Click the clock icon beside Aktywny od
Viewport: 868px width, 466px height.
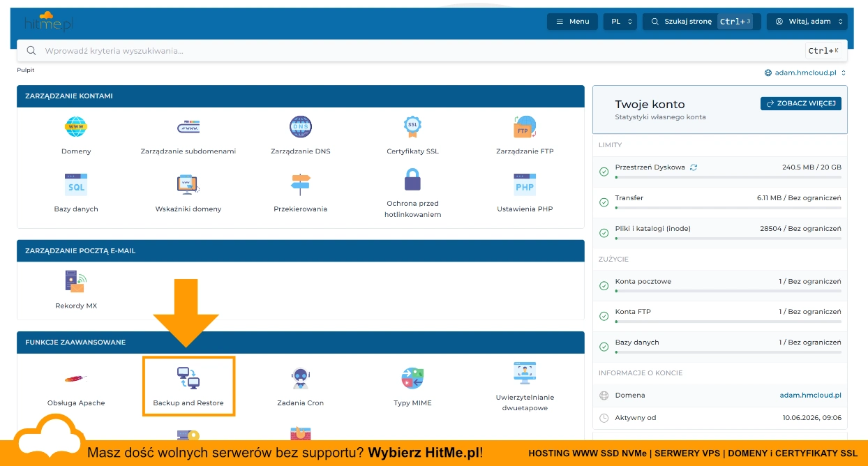coord(604,418)
